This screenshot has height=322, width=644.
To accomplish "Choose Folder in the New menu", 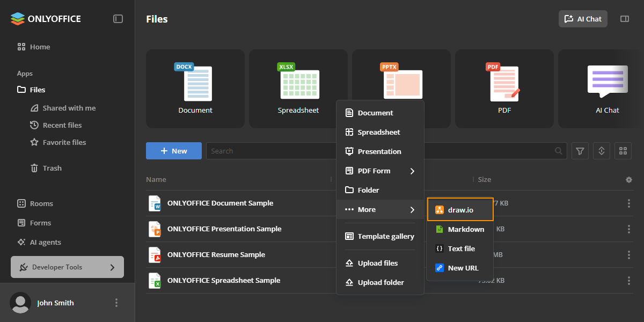I will click(380, 191).
